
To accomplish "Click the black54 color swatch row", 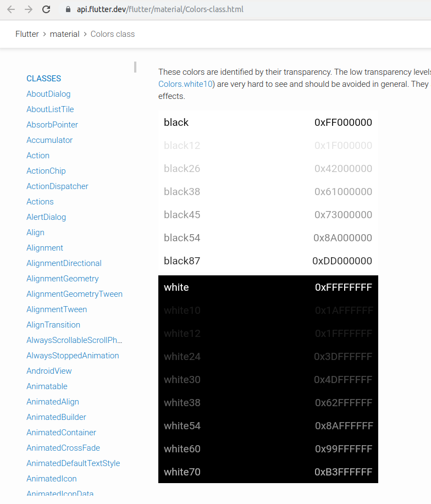I will tap(268, 238).
